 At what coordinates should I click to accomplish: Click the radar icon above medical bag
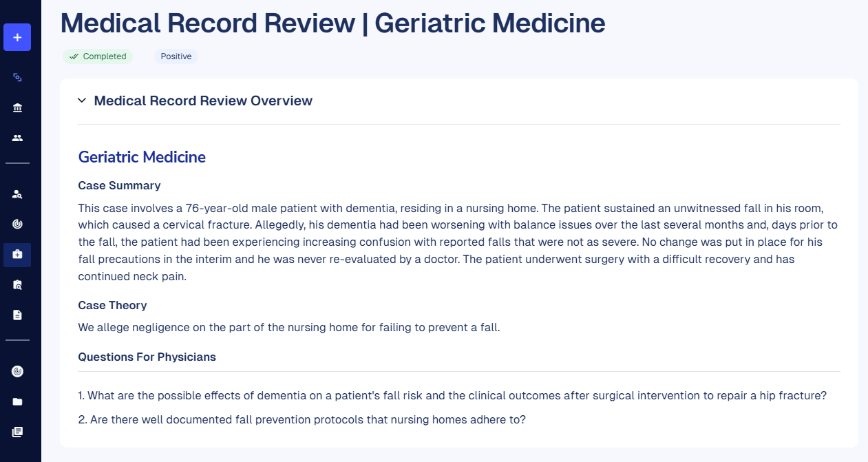(17, 224)
